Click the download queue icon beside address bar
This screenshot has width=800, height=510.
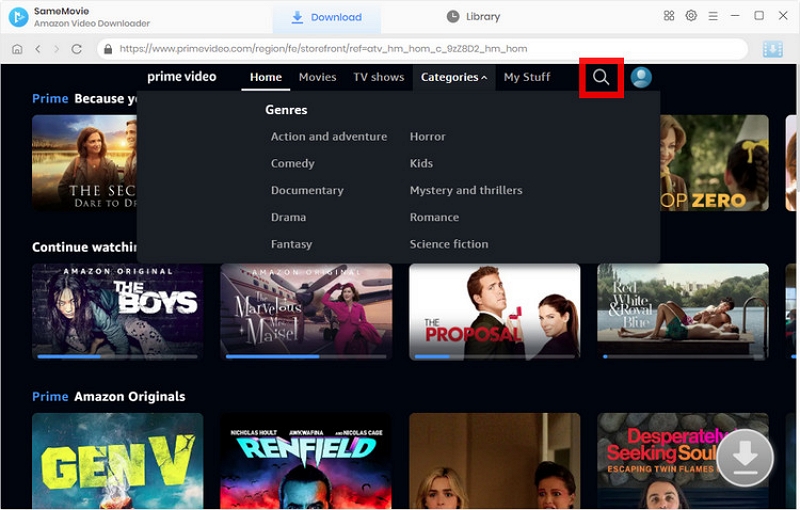pos(772,49)
